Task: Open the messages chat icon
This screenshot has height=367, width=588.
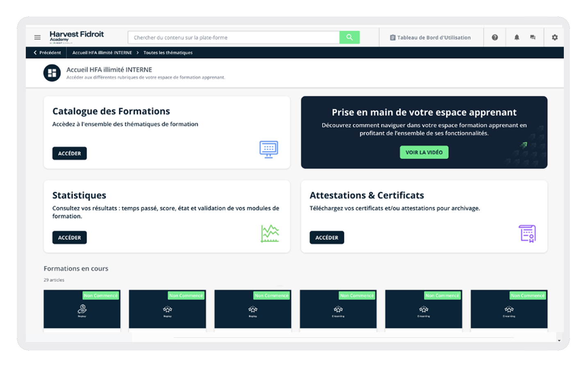Action: [533, 37]
